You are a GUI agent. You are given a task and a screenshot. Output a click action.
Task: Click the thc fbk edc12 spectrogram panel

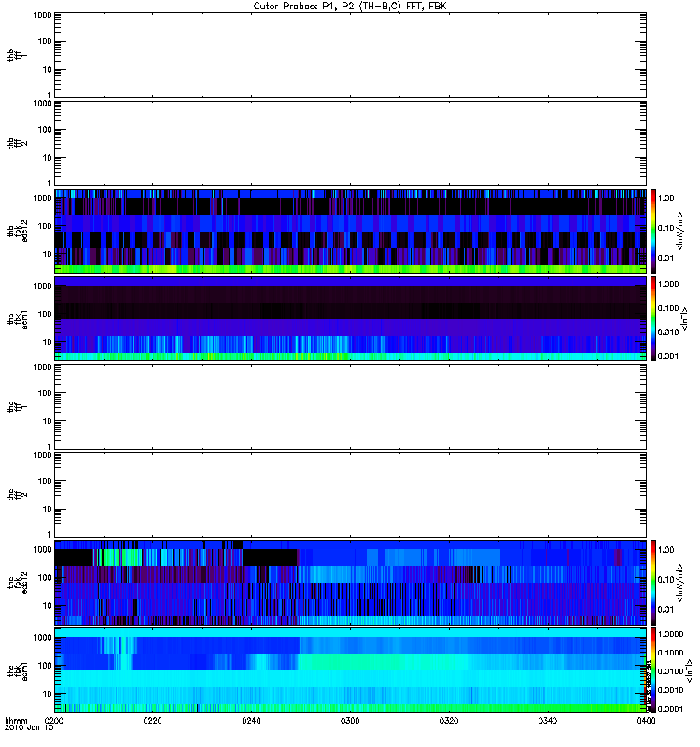click(x=351, y=582)
